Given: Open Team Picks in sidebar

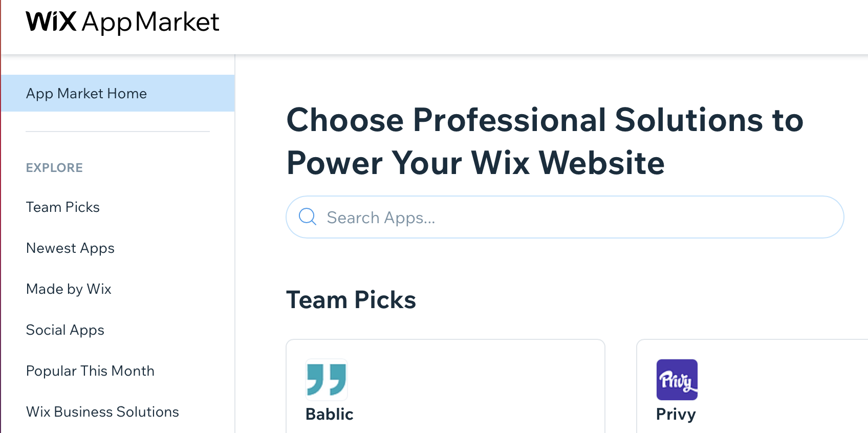Looking at the screenshot, I should [63, 207].
